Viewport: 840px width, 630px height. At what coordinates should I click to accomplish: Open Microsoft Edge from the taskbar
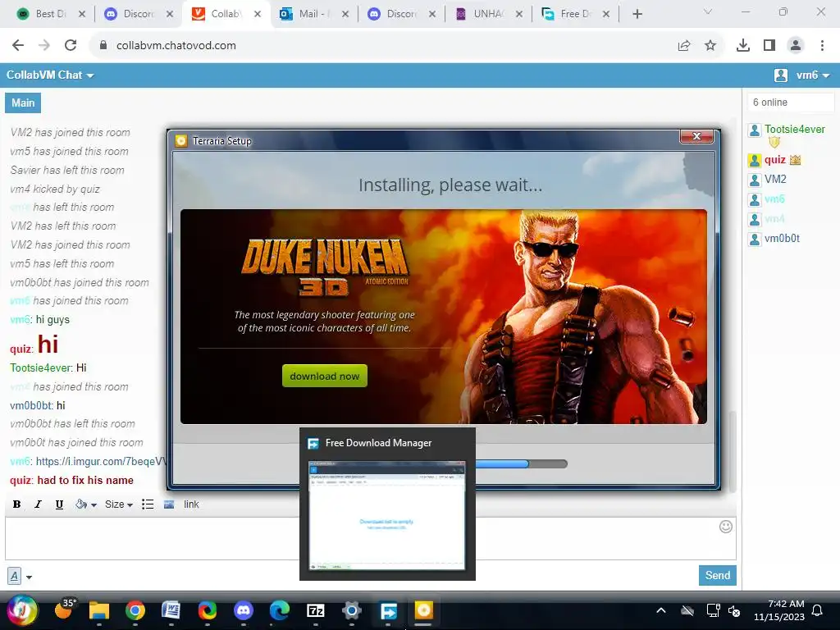pyautogui.click(x=279, y=610)
